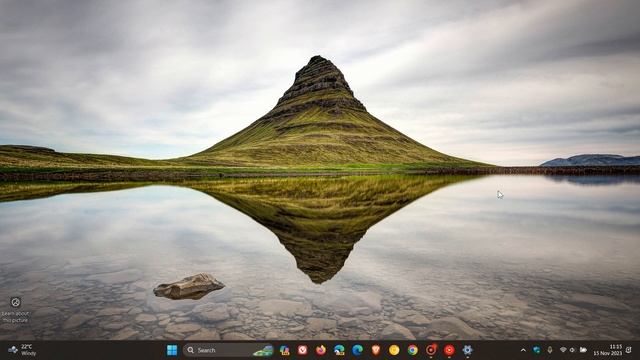
Task: Click the microphone tray icon
Action: [x=550, y=350]
